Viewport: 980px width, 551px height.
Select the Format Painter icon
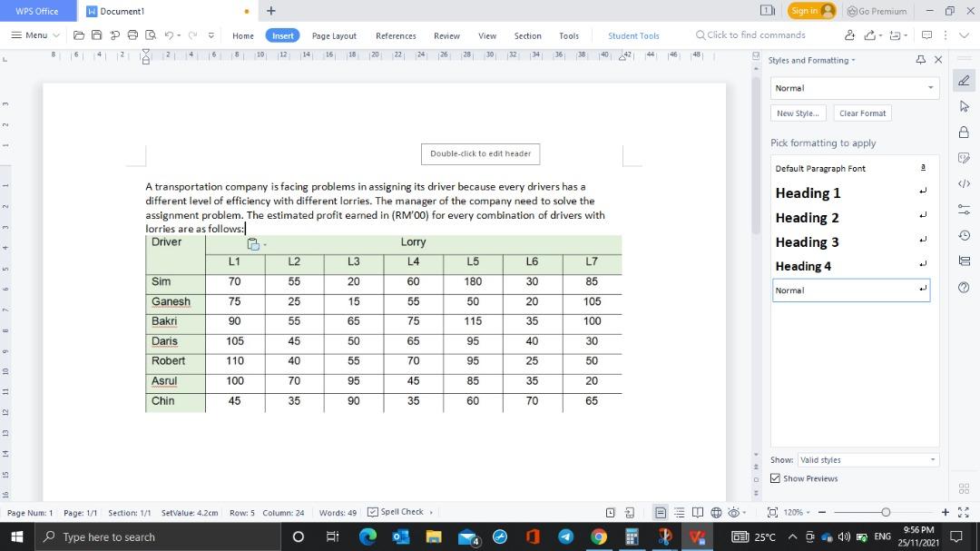[x=116, y=35]
